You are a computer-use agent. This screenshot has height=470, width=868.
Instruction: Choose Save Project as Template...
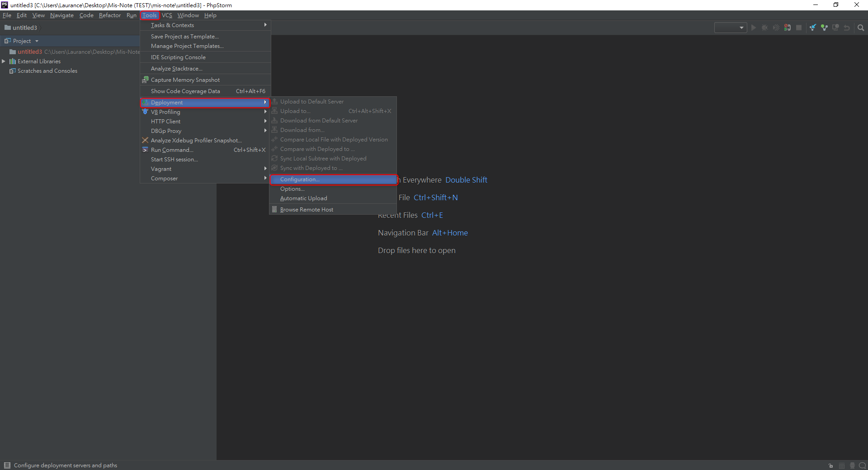pyautogui.click(x=205, y=37)
